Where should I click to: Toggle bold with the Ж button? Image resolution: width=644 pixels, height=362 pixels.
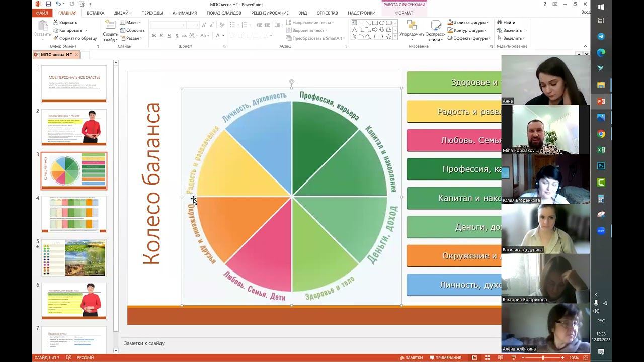click(154, 36)
